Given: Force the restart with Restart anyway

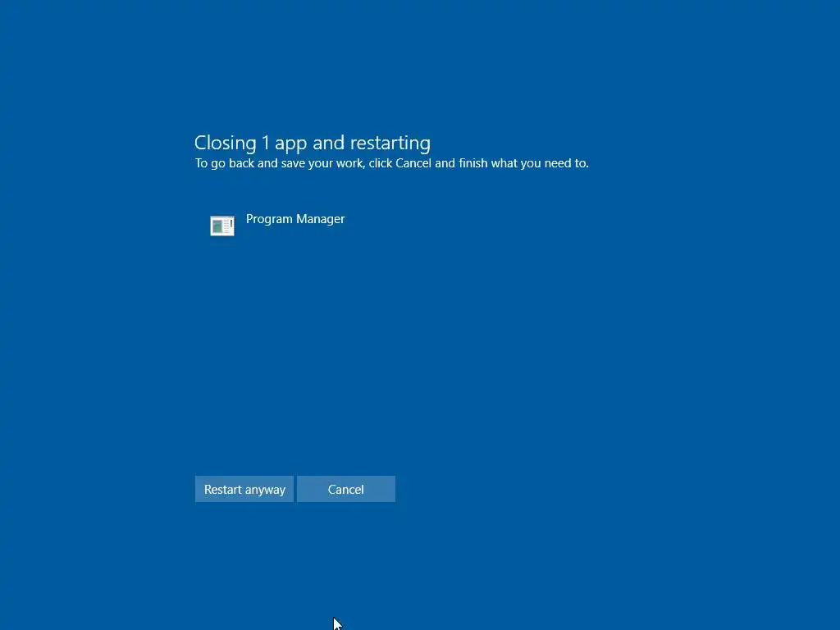Looking at the screenshot, I should tap(244, 489).
